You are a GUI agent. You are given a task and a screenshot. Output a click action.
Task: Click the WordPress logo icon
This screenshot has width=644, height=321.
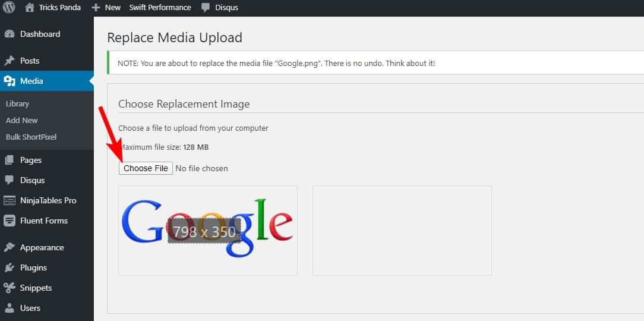[x=9, y=8]
